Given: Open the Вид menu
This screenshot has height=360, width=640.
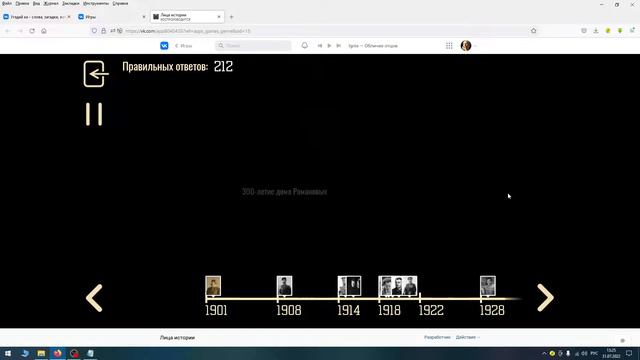Looking at the screenshot, I should [36, 3].
